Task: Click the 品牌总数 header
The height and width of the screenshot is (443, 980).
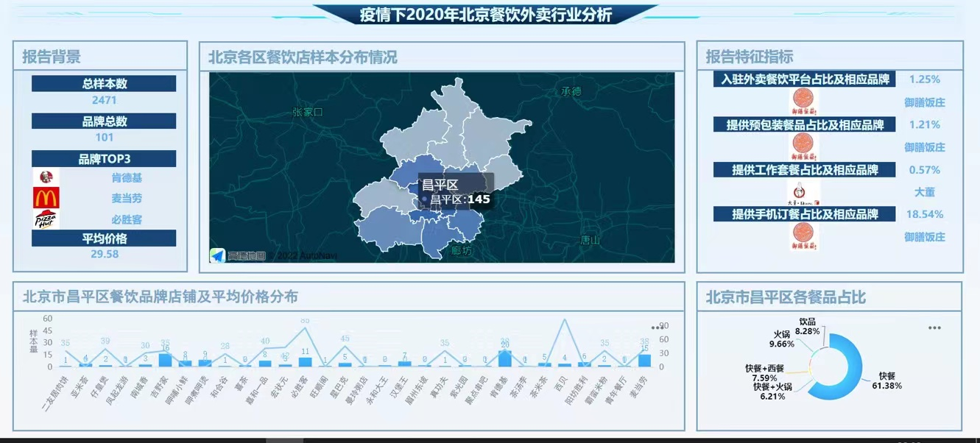Action: point(104,121)
